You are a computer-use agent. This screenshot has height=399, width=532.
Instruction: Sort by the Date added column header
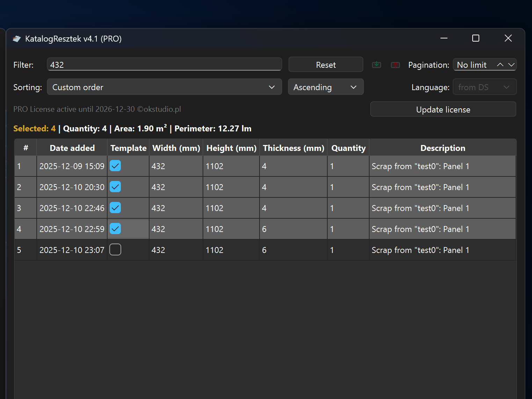point(72,148)
